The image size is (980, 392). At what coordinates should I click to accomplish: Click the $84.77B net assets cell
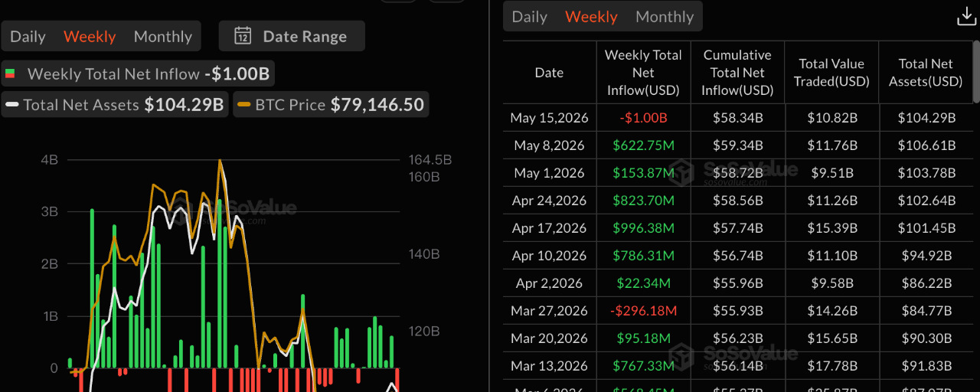926,311
